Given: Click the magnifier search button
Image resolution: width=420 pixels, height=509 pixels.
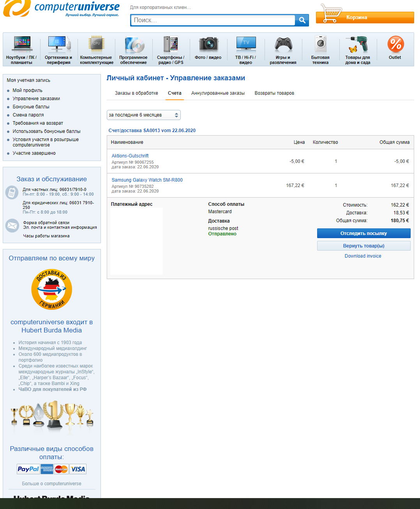Looking at the screenshot, I should coord(302,20).
